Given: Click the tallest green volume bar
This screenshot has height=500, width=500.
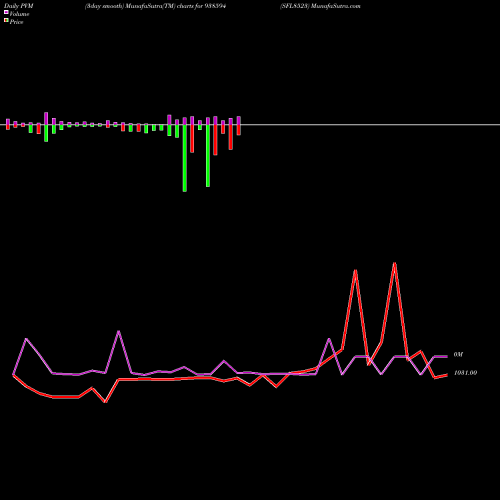Looking at the screenshot, I should click(185, 158).
